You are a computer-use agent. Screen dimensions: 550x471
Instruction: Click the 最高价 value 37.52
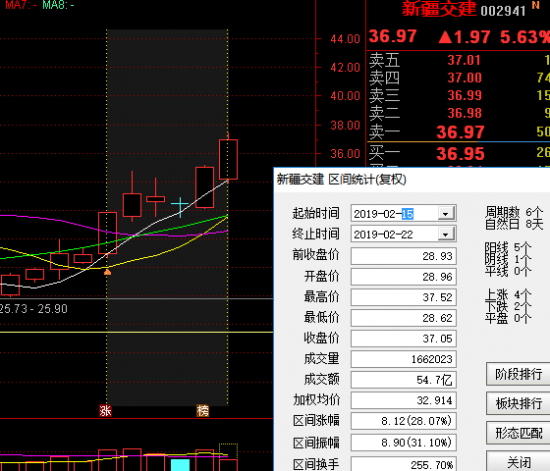click(403, 297)
